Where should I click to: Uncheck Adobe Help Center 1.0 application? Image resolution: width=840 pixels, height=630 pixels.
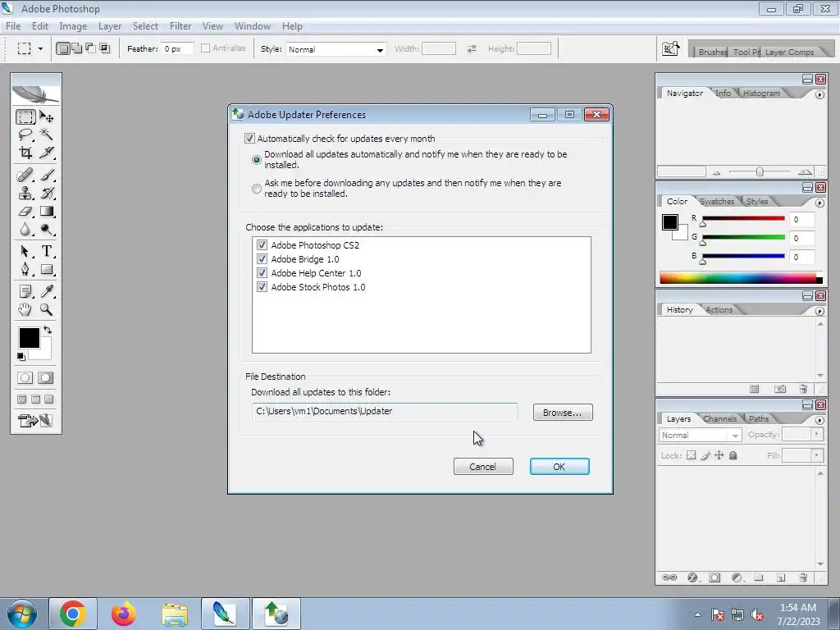coord(262,272)
